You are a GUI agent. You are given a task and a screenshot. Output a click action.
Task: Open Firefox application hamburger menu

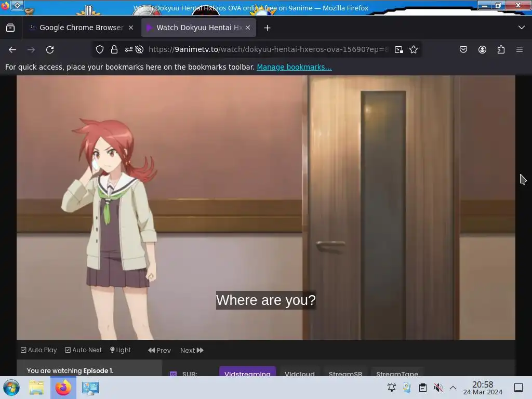pos(520,49)
